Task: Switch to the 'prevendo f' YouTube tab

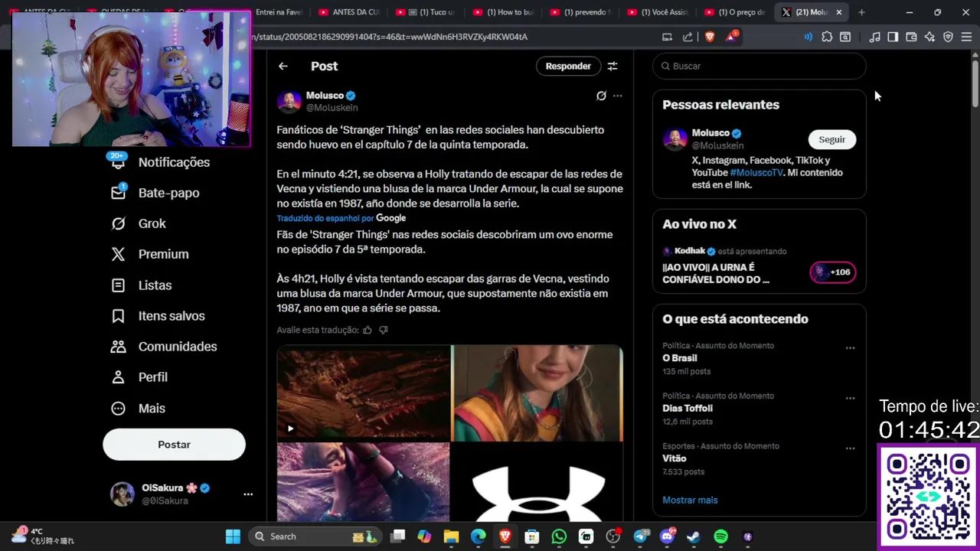Action: (580, 12)
